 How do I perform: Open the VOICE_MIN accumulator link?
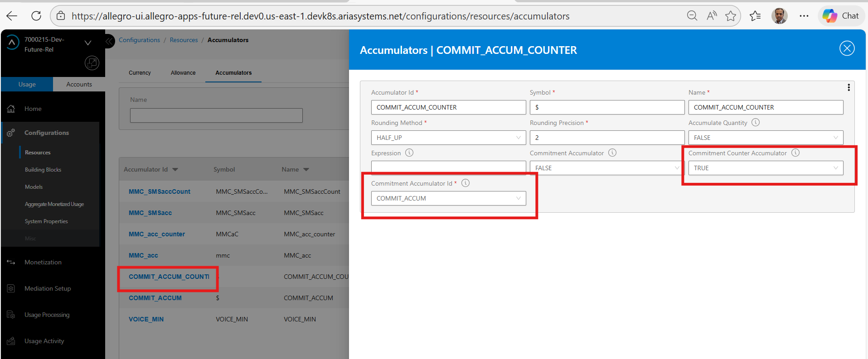point(146,319)
